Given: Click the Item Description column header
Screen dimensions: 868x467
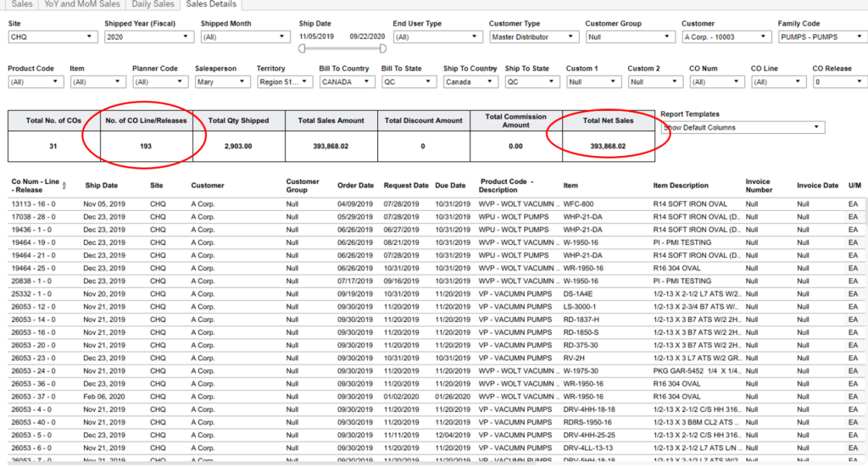Looking at the screenshot, I should [x=681, y=186].
